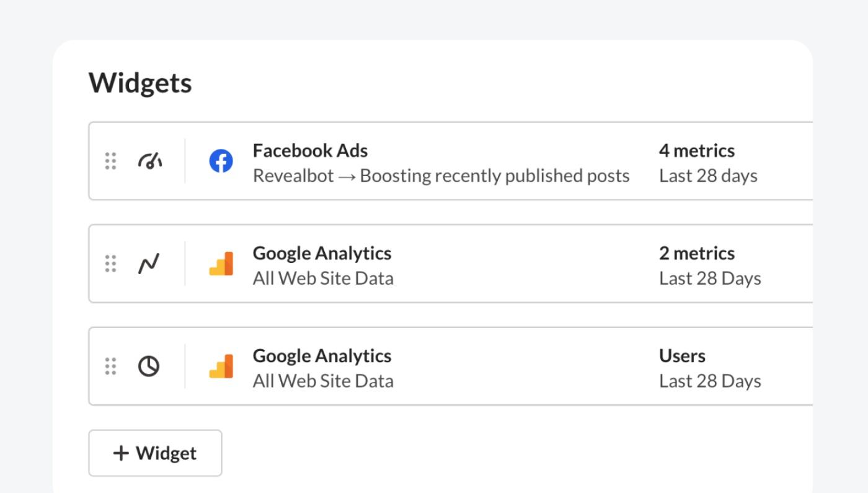This screenshot has width=868, height=493.
Task: Click the pie chart icon on third row
Action: [x=149, y=366]
